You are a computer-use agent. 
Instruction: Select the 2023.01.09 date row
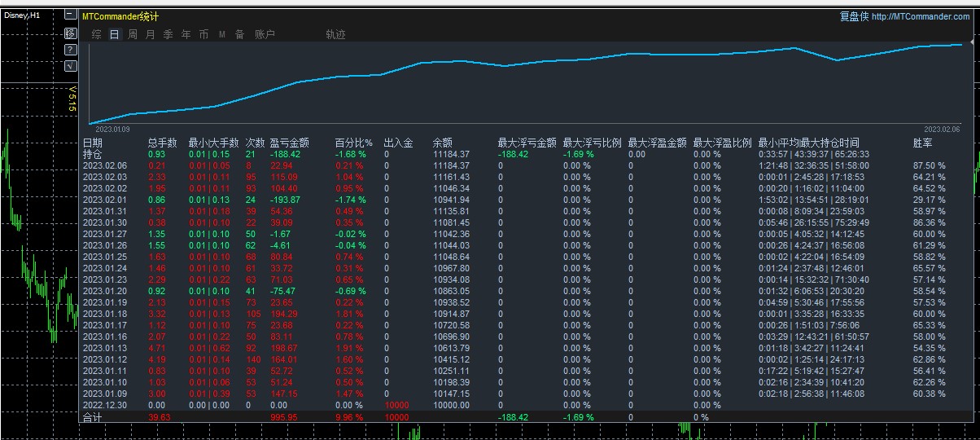(105, 394)
